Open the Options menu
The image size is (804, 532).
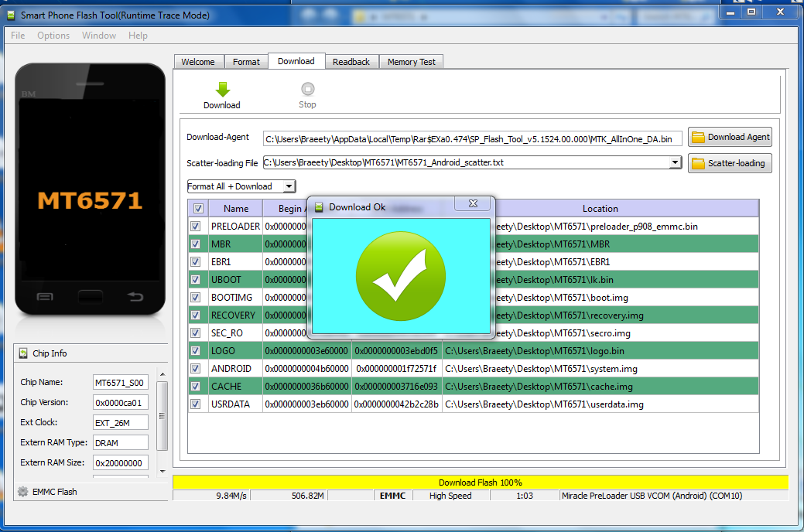click(x=53, y=36)
